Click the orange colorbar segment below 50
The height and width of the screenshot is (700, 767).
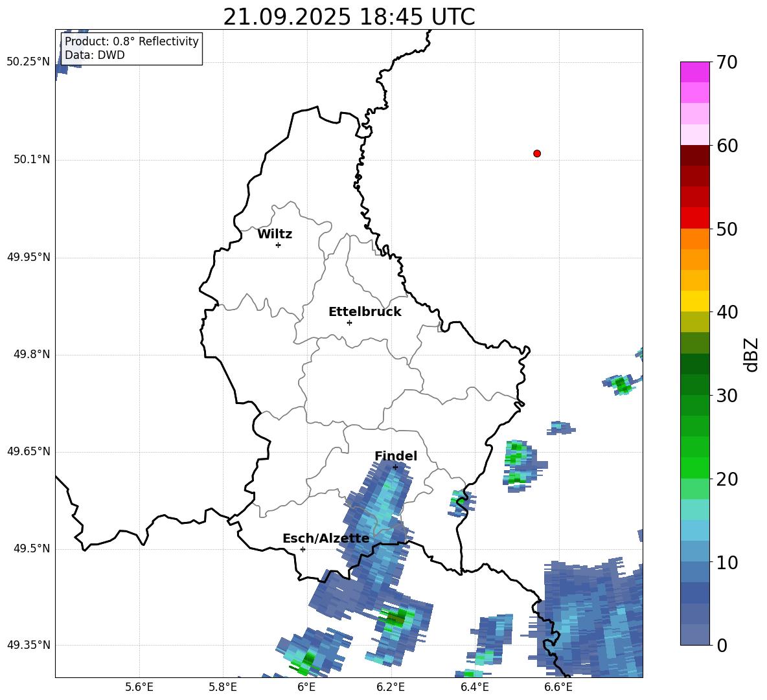[694, 239]
